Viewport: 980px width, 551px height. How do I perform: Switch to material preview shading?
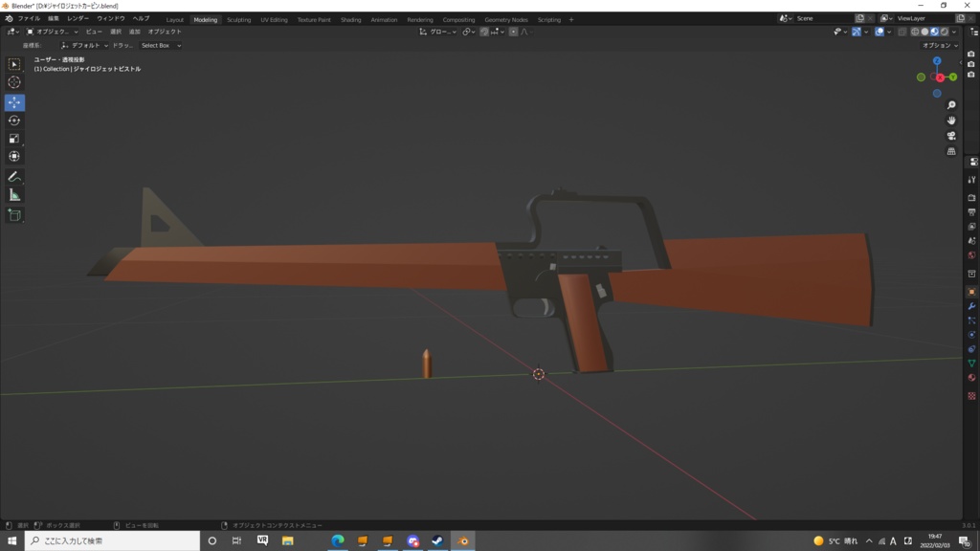(x=934, y=32)
